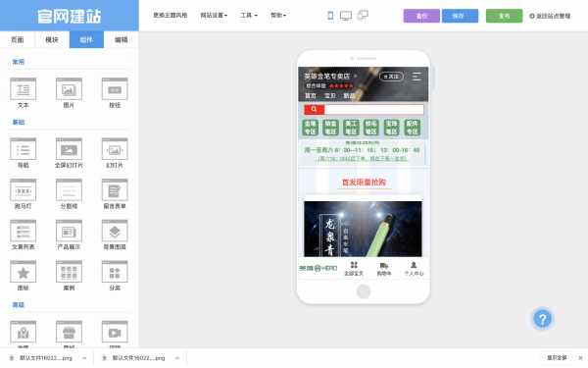Click the search input field in phone preview
This screenshot has height=368, width=588.
(x=374, y=109)
